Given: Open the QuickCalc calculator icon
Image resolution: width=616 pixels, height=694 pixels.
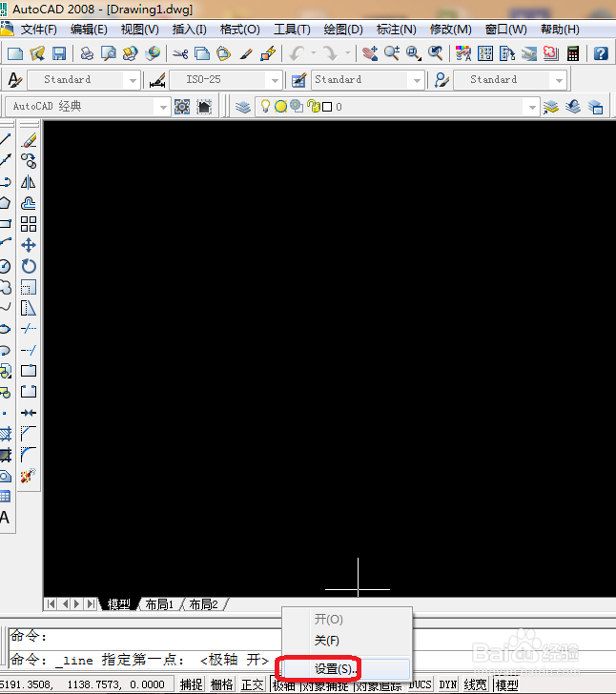Looking at the screenshot, I should pos(572,54).
